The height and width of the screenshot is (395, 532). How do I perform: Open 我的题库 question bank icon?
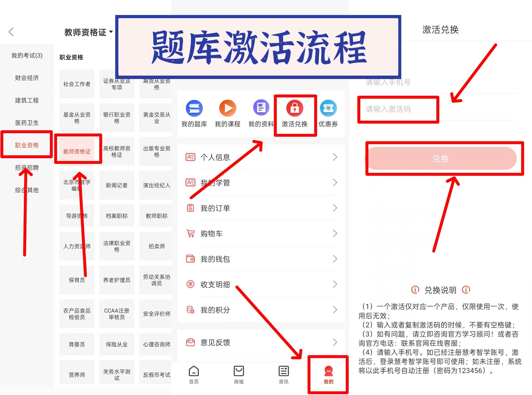[194, 114]
